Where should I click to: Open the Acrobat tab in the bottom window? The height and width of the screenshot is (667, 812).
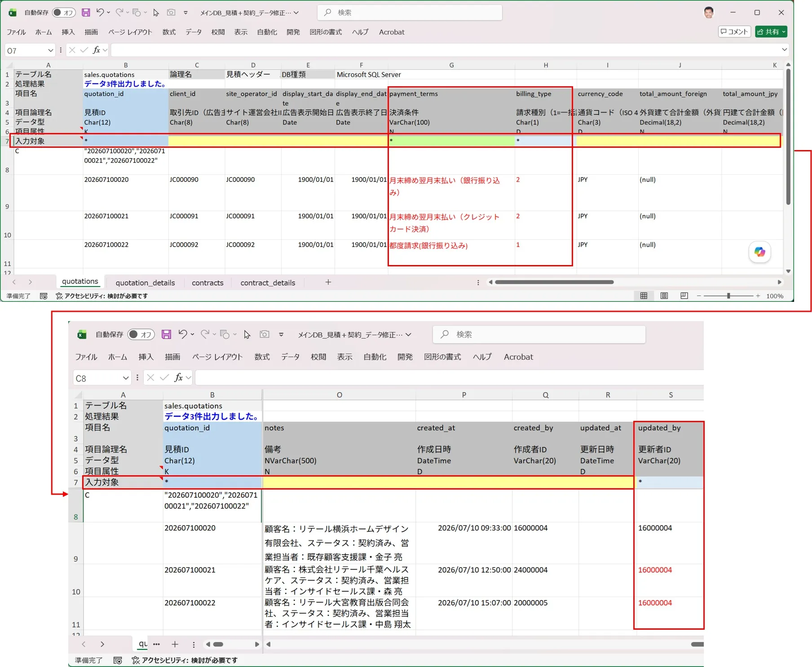pyautogui.click(x=518, y=357)
